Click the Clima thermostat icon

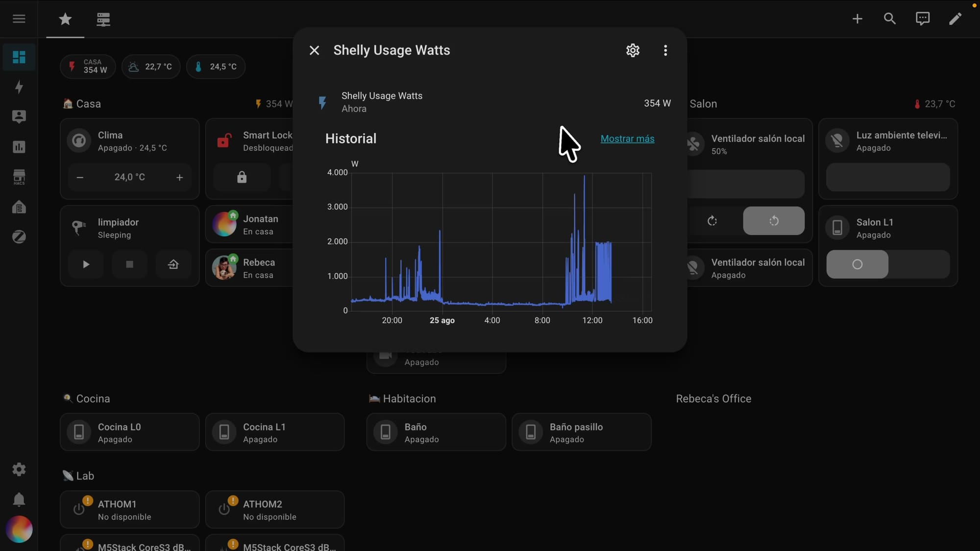[79, 141]
